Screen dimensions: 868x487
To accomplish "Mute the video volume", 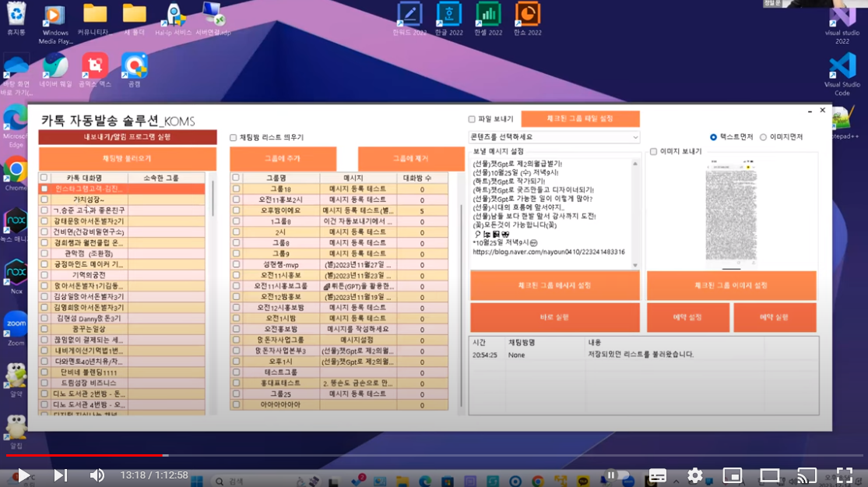I will tap(97, 475).
